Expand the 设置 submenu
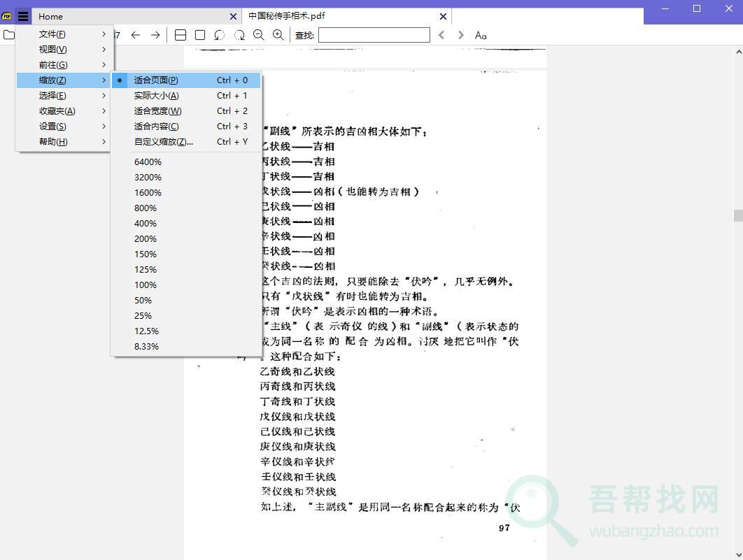The image size is (743, 560). pos(63,126)
